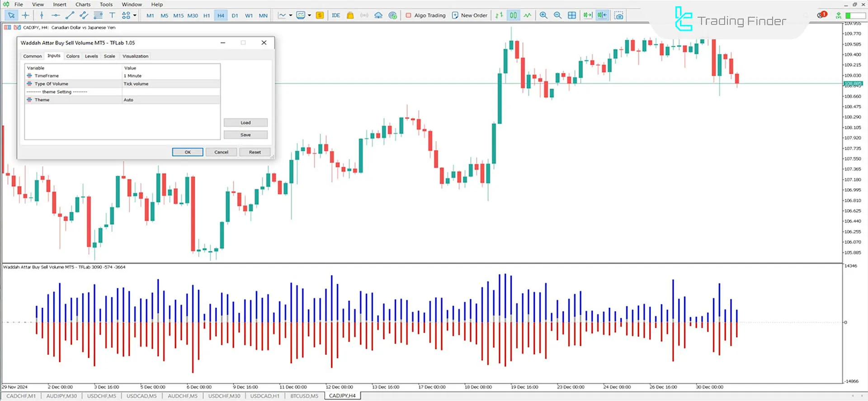Activate the crosshair tool
The image size is (868, 401).
click(x=25, y=15)
